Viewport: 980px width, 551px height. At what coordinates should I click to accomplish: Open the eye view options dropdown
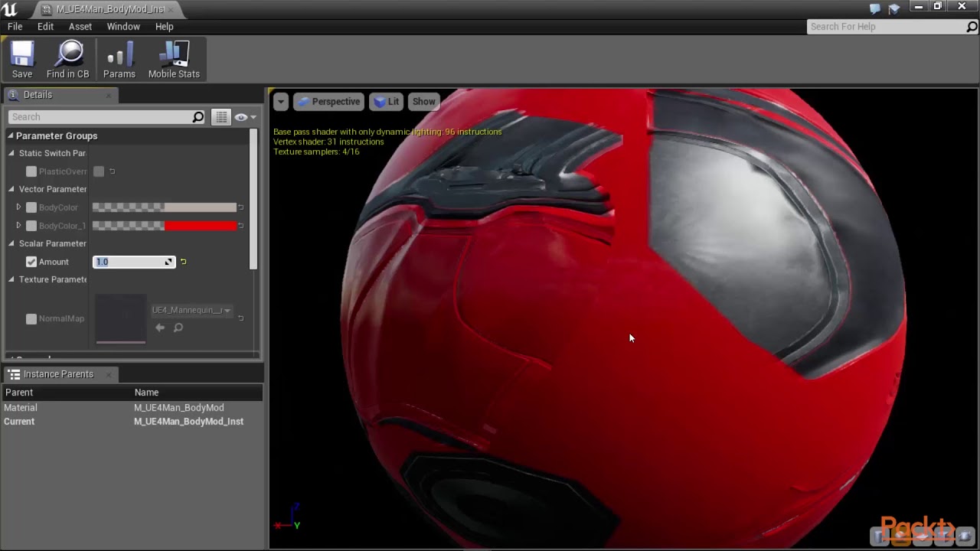point(245,117)
